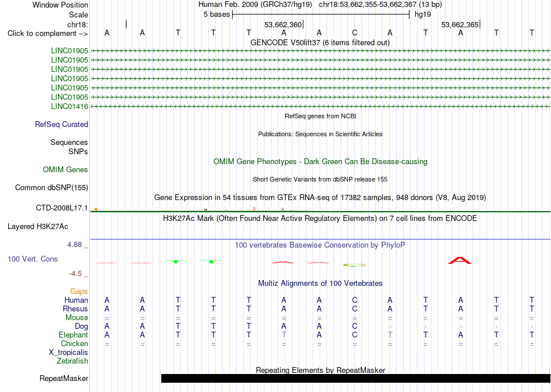
Task: Click the Sequences track label
Action: click(x=69, y=142)
